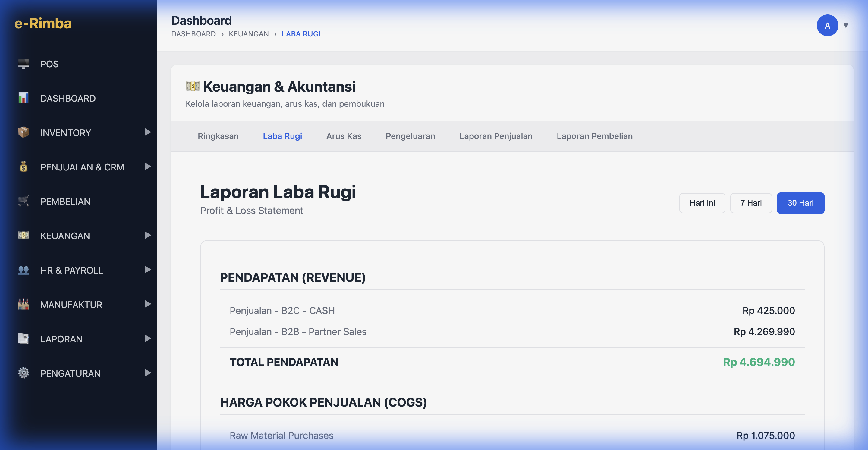Expand the Keuangan submenu arrow
The image size is (868, 450).
click(148, 235)
